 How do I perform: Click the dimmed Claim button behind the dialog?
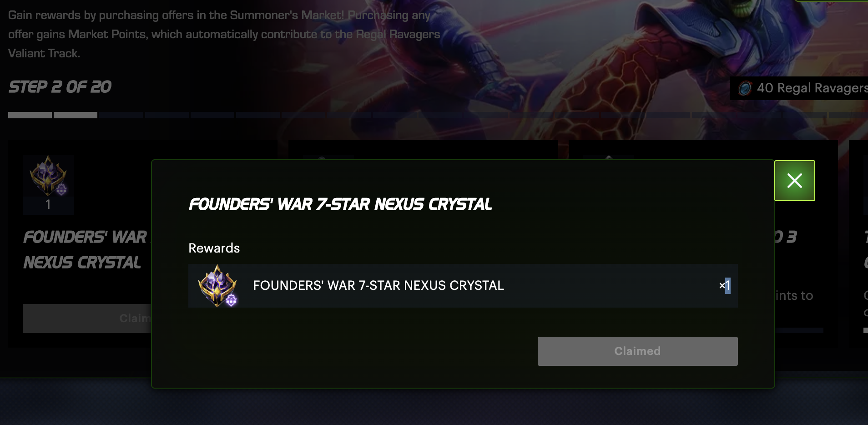87,318
